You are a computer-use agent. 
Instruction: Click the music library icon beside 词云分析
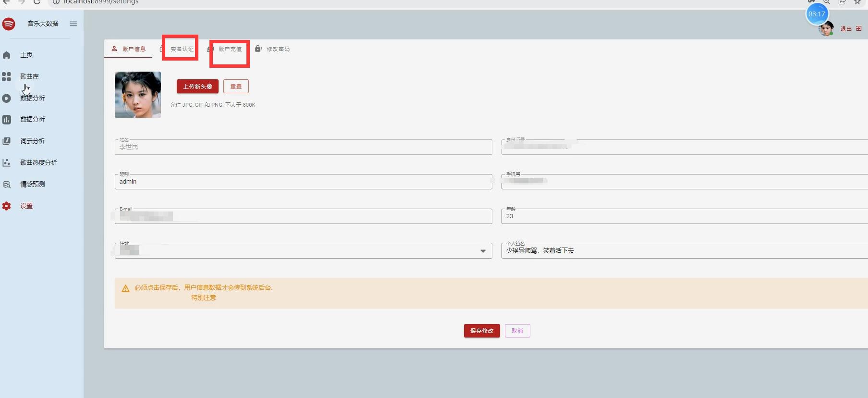(x=7, y=141)
